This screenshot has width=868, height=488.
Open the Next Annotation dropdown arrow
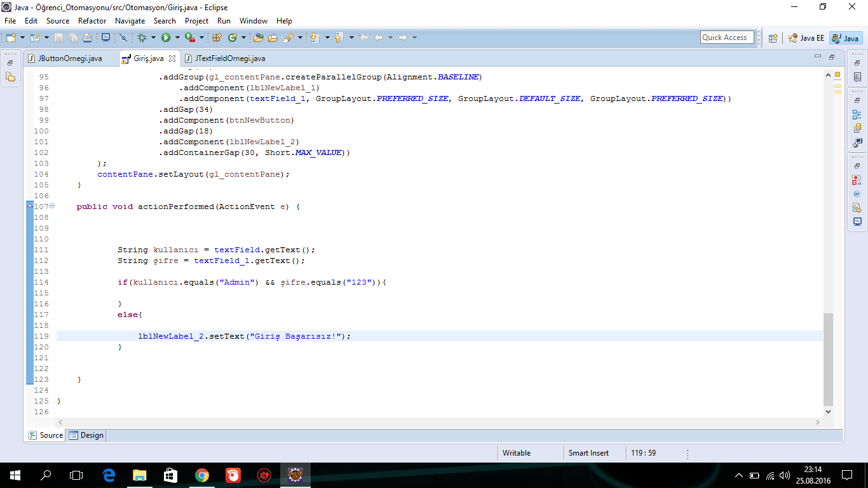[x=327, y=37]
